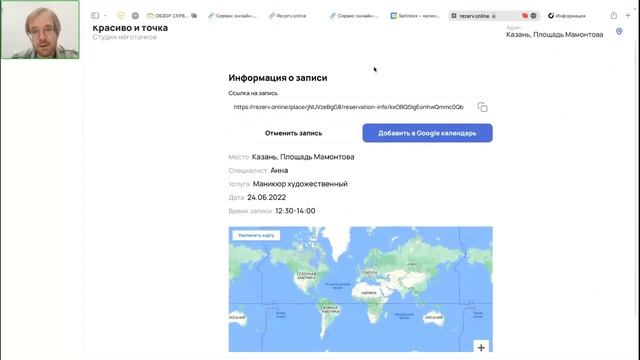Click Добавить в Google календарь button
640x360 pixels.
point(427,133)
